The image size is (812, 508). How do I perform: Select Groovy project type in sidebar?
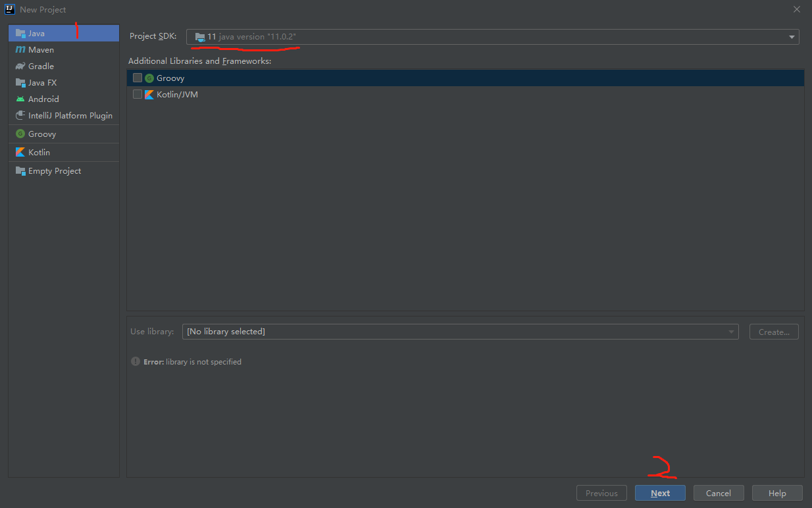click(64, 134)
